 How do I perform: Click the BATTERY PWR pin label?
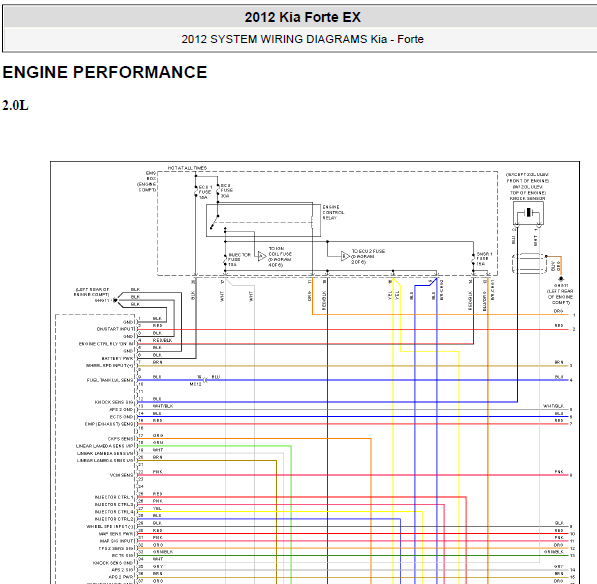(117, 358)
